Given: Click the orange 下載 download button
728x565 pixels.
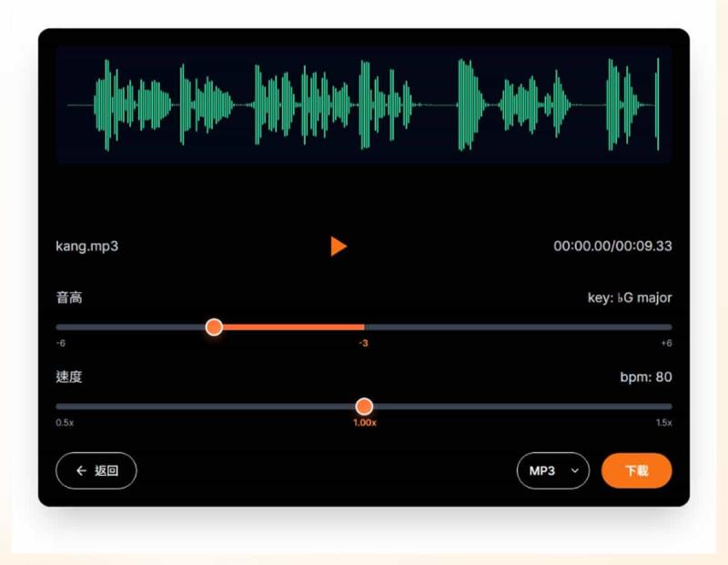Looking at the screenshot, I should 636,470.
